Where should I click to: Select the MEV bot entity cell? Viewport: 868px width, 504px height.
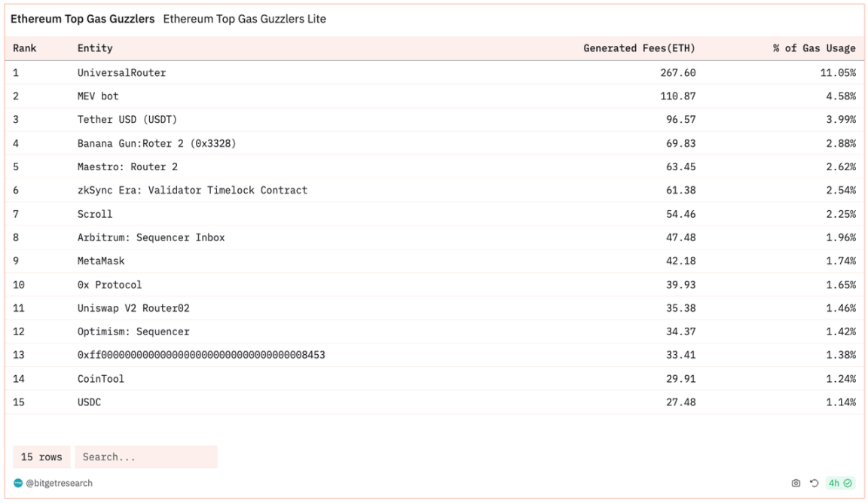(x=98, y=96)
